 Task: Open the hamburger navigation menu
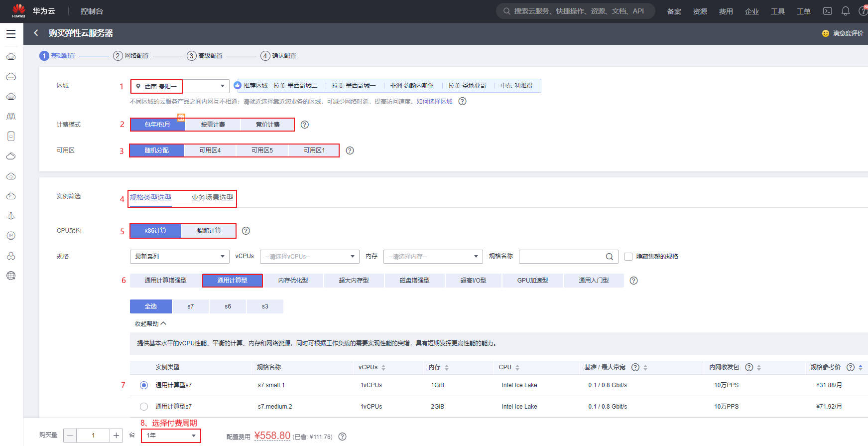point(11,34)
